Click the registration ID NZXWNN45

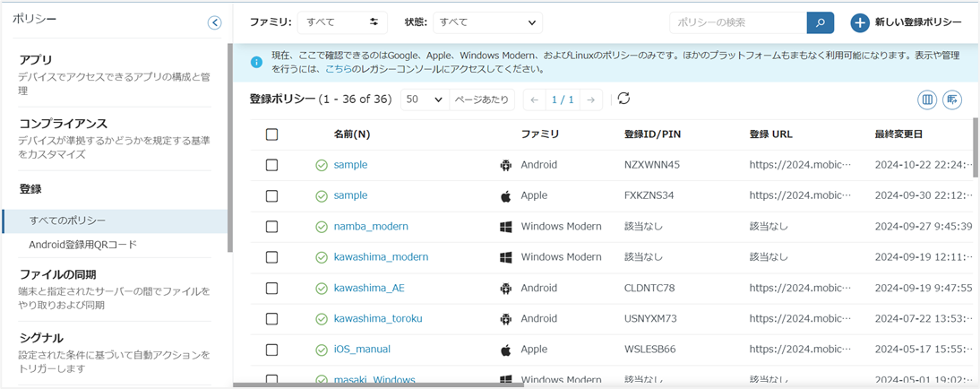[652, 165]
